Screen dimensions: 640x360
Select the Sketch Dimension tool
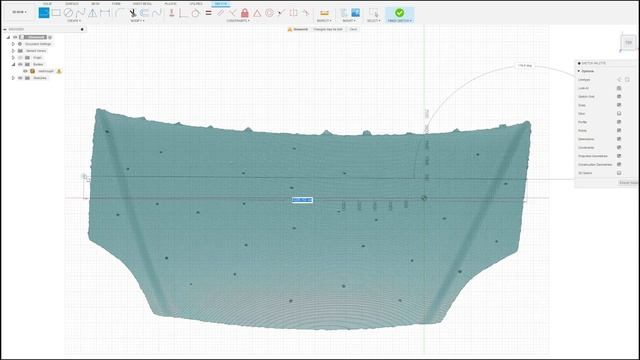(105, 13)
